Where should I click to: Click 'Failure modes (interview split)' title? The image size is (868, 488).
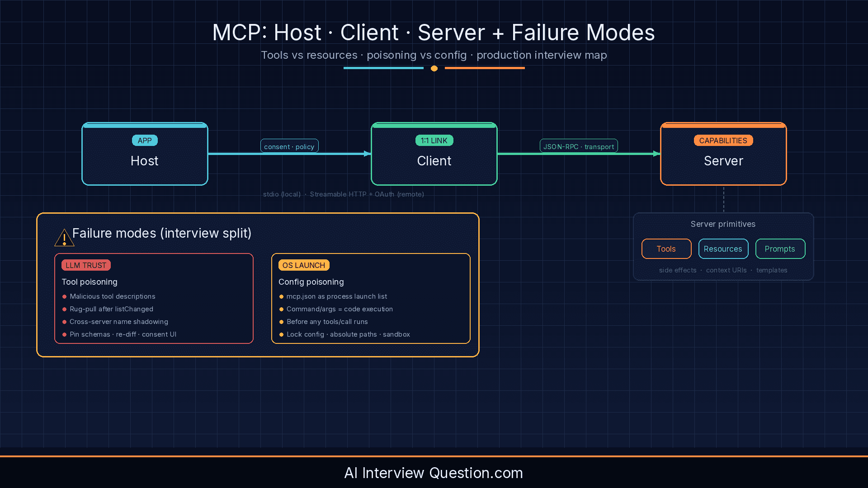[x=162, y=233]
